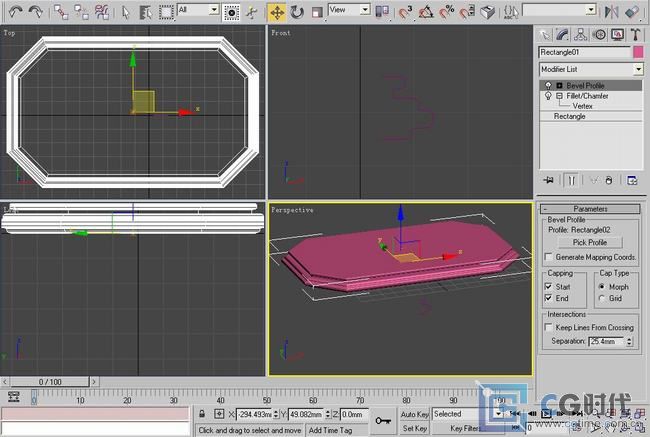Screen dimensions: 650x437
Task: Enable Keep Lines From Crossing checkbox
Action: [548, 328]
